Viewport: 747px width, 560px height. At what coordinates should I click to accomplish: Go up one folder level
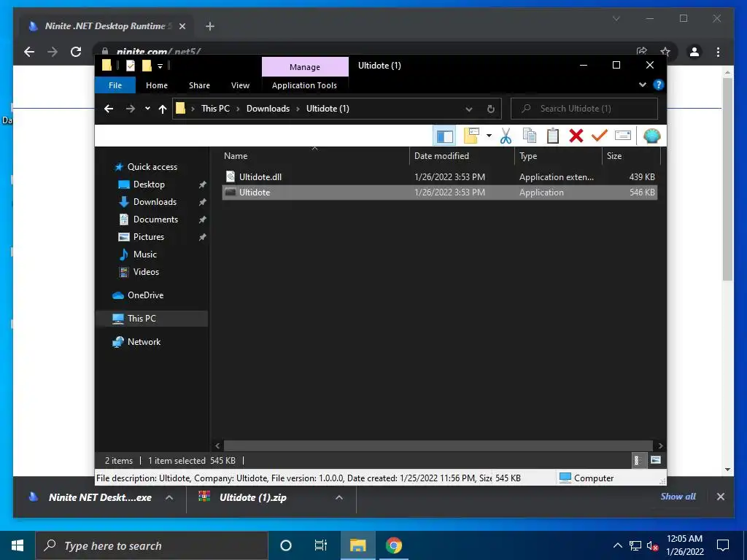[163, 109]
